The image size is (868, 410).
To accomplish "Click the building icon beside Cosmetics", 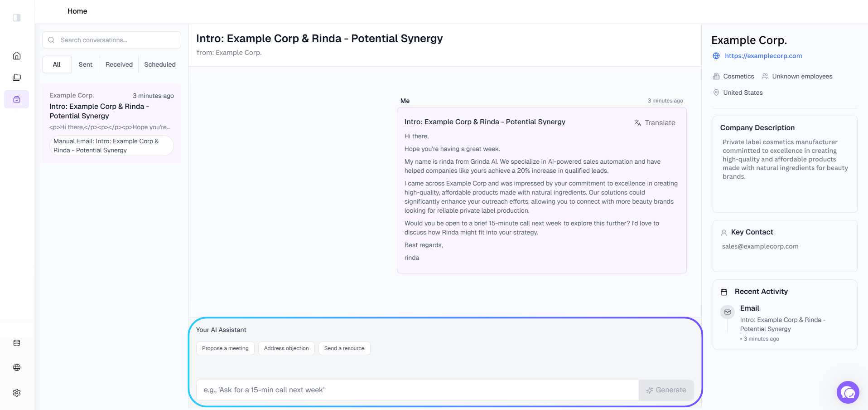I will (716, 76).
